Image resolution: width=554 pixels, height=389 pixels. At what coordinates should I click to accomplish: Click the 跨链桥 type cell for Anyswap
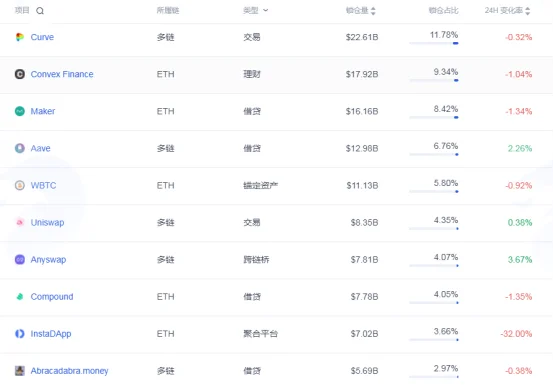pyautogui.click(x=256, y=260)
